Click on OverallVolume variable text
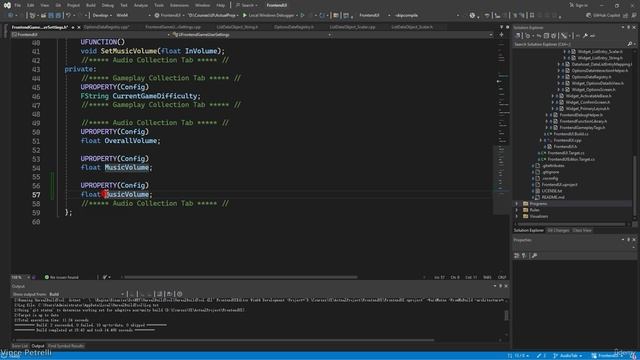 tap(131, 141)
